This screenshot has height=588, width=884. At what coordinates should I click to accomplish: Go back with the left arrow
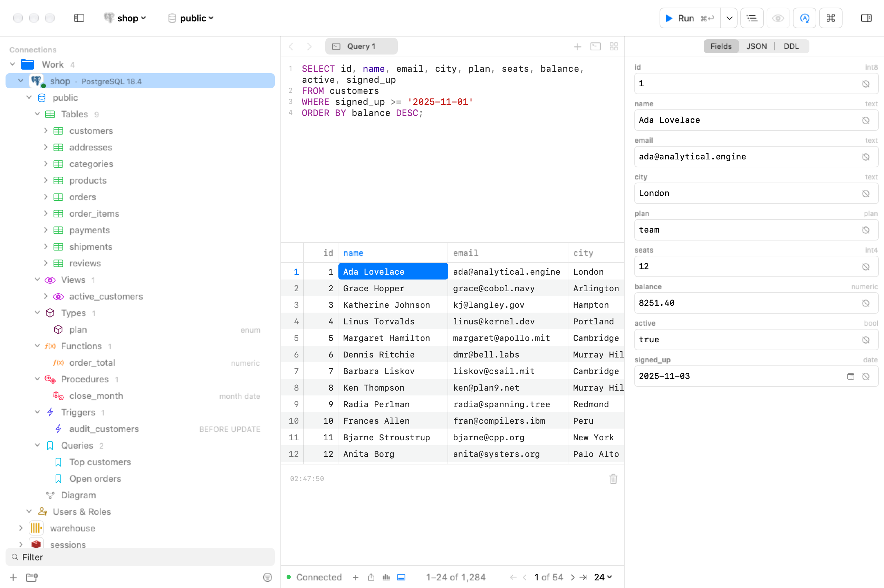pyautogui.click(x=291, y=47)
